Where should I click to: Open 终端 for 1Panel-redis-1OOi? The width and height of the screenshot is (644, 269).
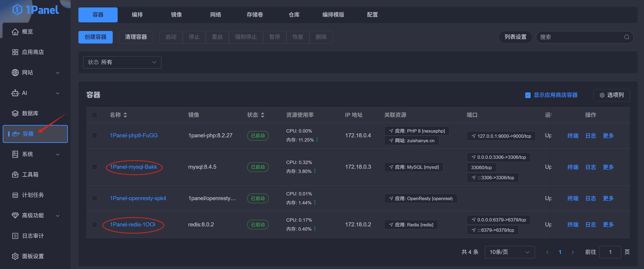tap(573, 224)
